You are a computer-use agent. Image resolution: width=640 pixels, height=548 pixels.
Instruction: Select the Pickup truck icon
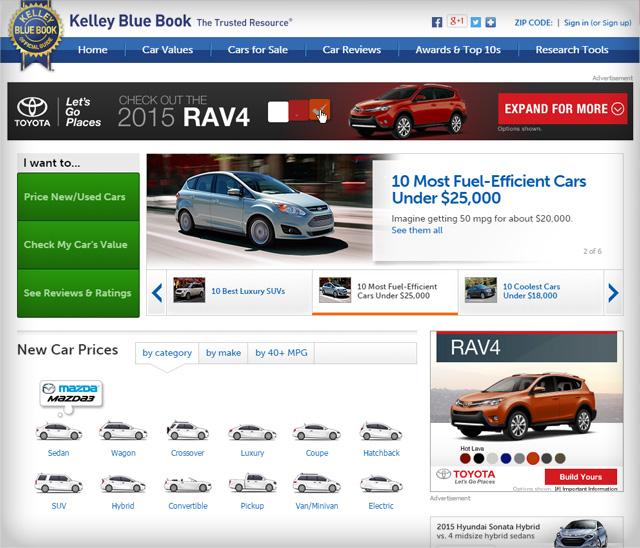click(x=252, y=483)
